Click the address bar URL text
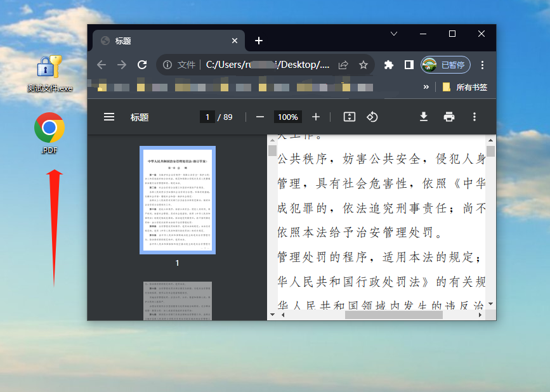Screen dimensions: 550x392 (x=268, y=65)
